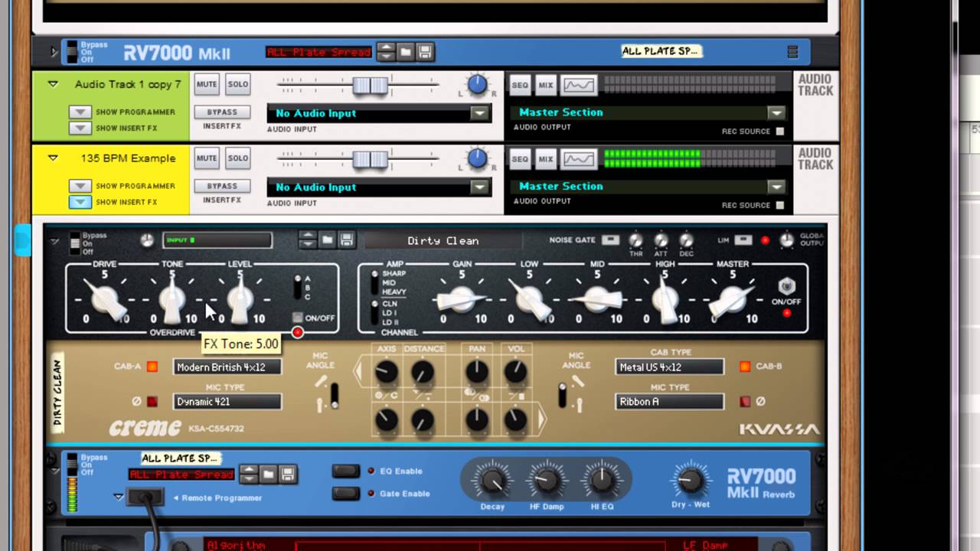Screen dimensions: 980x551
Task: Click the noise gate ATT knob
Action: tap(661, 240)
